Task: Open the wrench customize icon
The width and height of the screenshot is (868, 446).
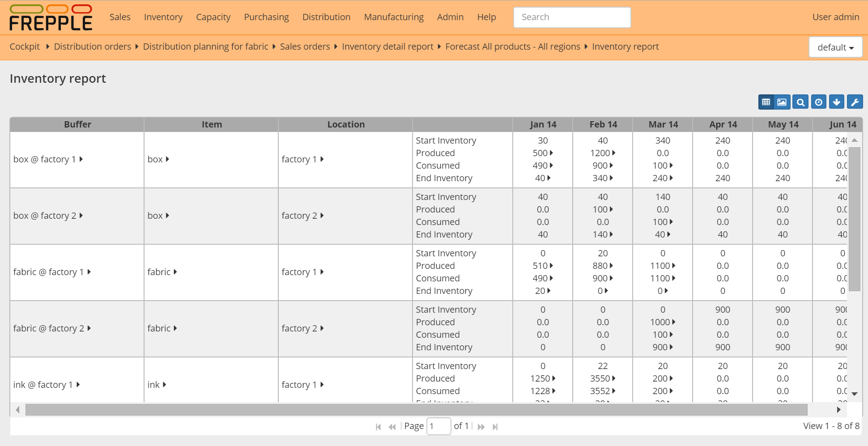Action: pyautogui.click(x=855, y=102)
